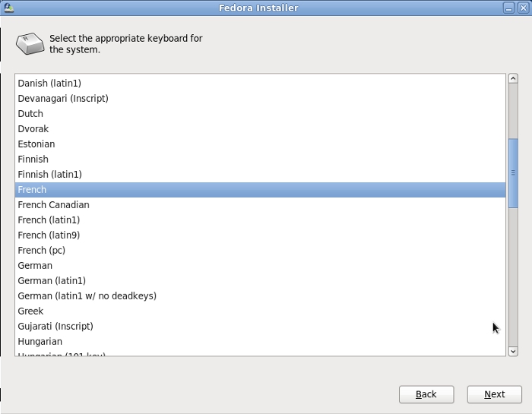
Task: Select Hungarian in the list
Action: point(40,341)
